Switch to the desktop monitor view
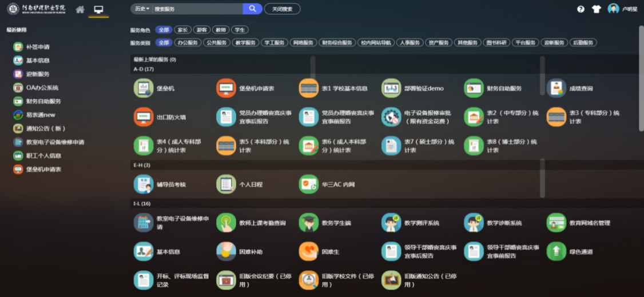The height and width of the screenshot is (297, 644). pos(98,9)
